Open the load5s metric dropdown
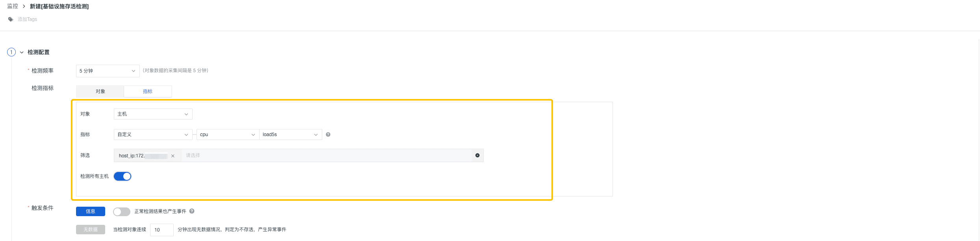Image resolution: width=980 pixels, height=241 pixels. pyautogui.click(x=290, y=135)
